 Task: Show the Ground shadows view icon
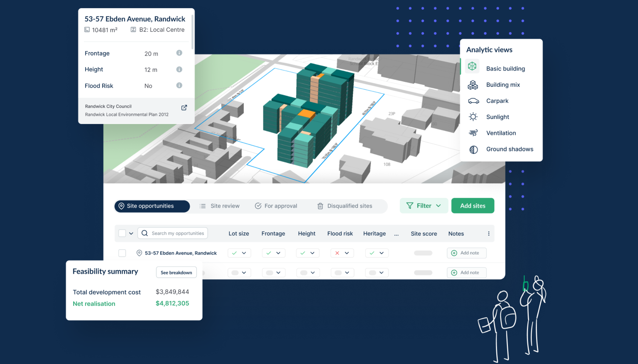coord(473,149)
